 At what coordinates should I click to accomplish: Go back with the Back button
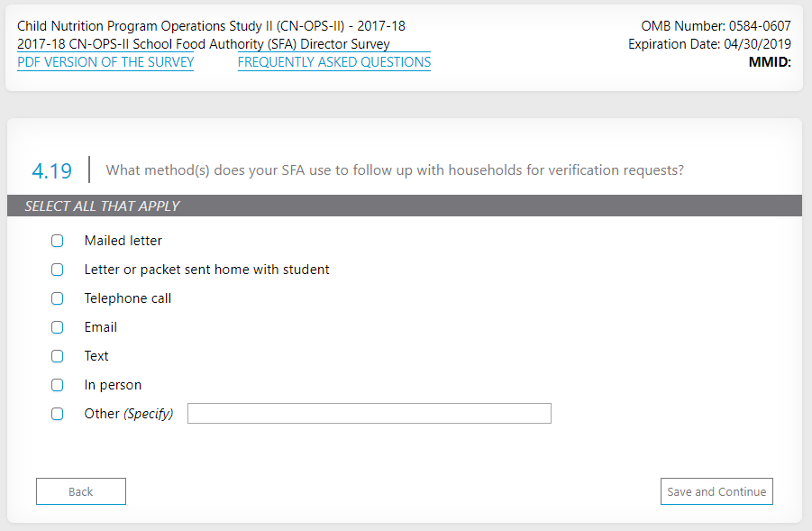pos(81,491)
